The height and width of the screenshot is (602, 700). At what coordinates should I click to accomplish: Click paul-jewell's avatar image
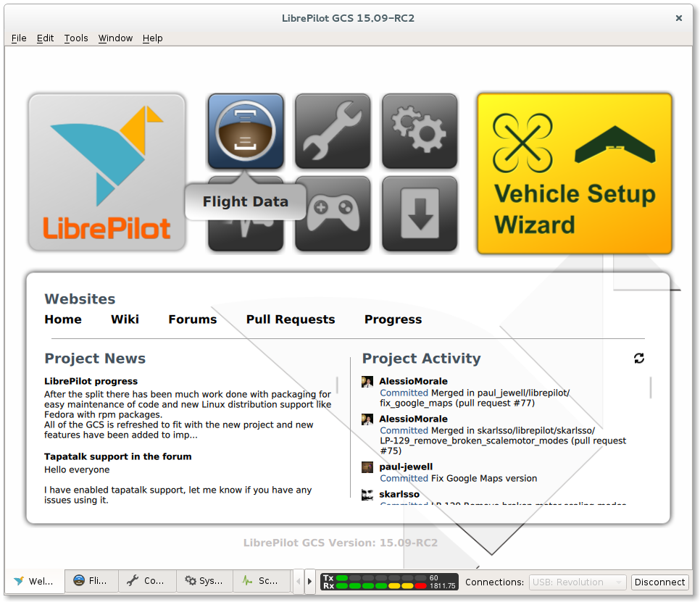[x=367, y=467]
